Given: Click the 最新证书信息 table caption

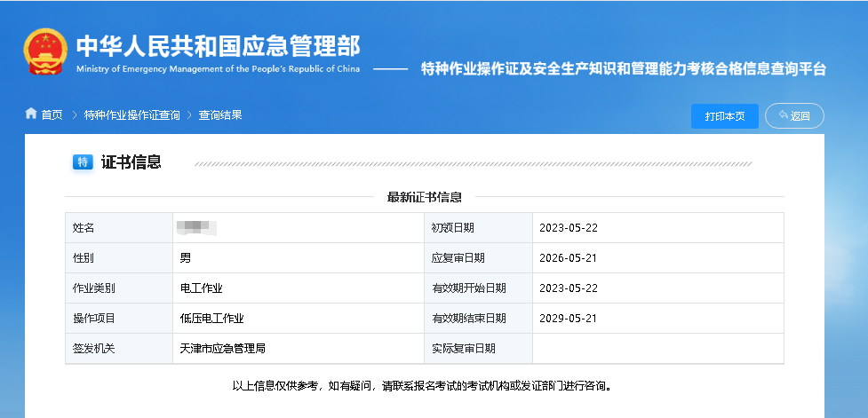Looking at the screenshot, I should click(x=424, y=197).
